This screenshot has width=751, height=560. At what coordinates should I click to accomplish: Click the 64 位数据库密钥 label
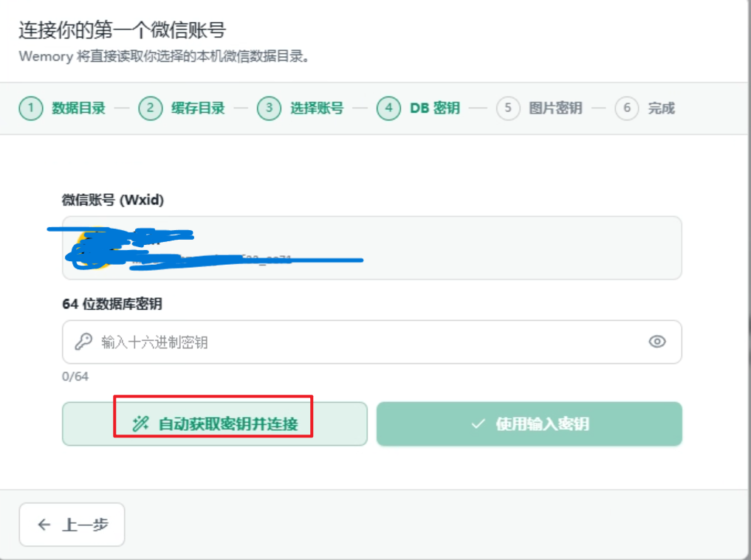(112, 304)
